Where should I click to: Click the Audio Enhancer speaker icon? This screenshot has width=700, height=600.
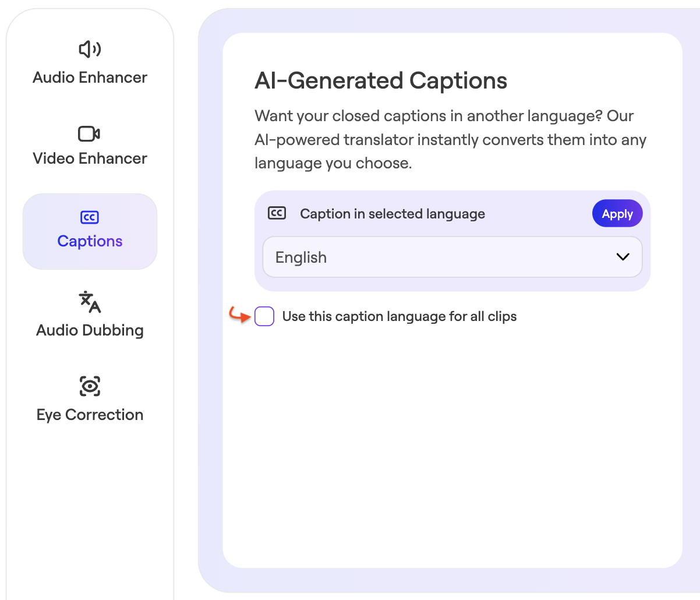[90, 50]
